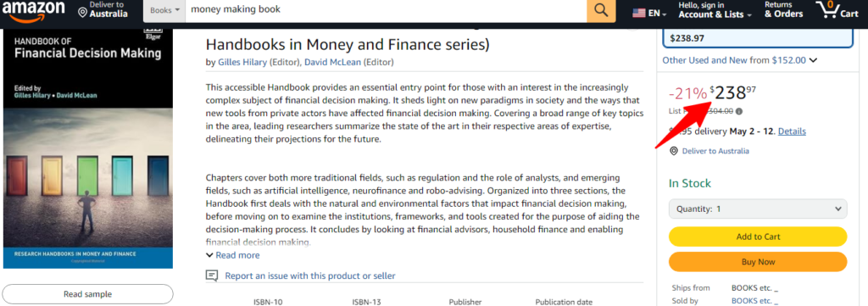Click the Buy Now button

click(758, 262)
